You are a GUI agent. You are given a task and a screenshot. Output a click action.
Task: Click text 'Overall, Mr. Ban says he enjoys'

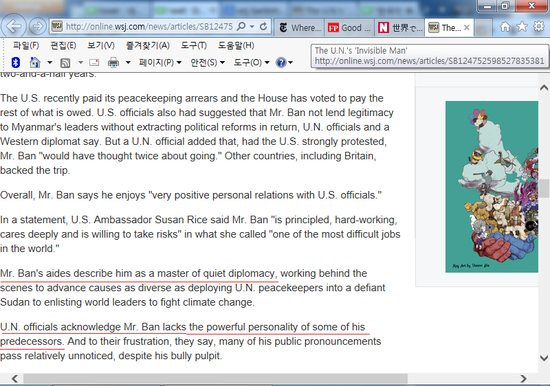pos(73,195)
